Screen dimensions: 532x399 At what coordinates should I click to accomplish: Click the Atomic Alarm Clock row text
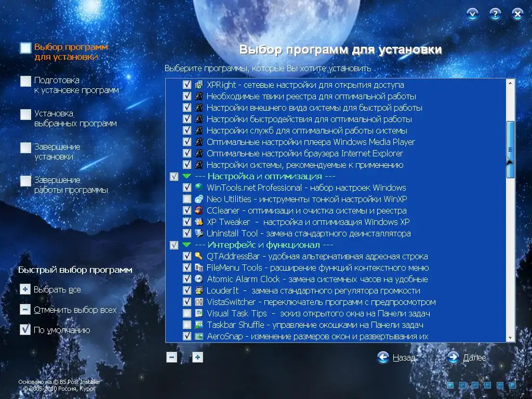click(317, 279)
